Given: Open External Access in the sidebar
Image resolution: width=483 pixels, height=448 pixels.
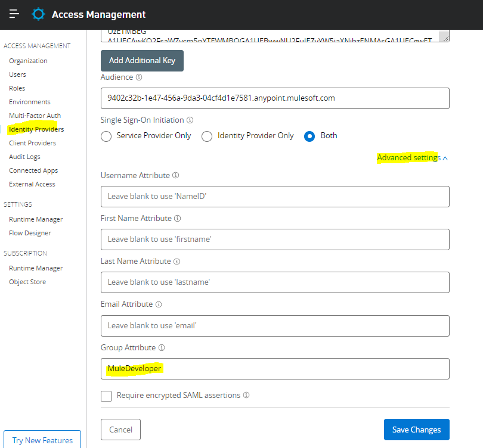Looking at the screenshot, I should tap(32, 184).
